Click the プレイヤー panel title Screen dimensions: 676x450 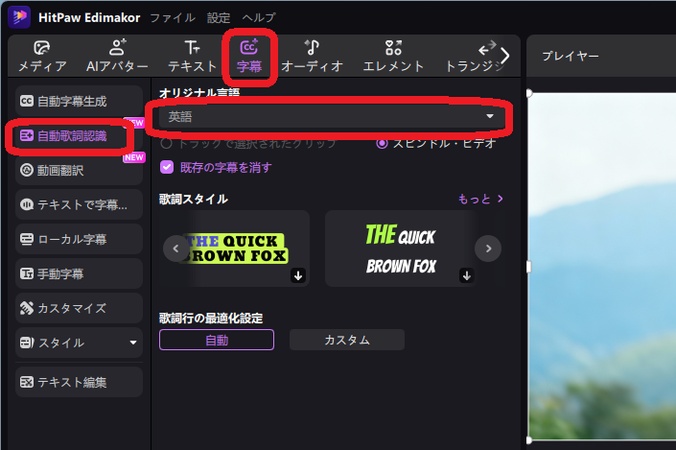(x=570, y=56)
